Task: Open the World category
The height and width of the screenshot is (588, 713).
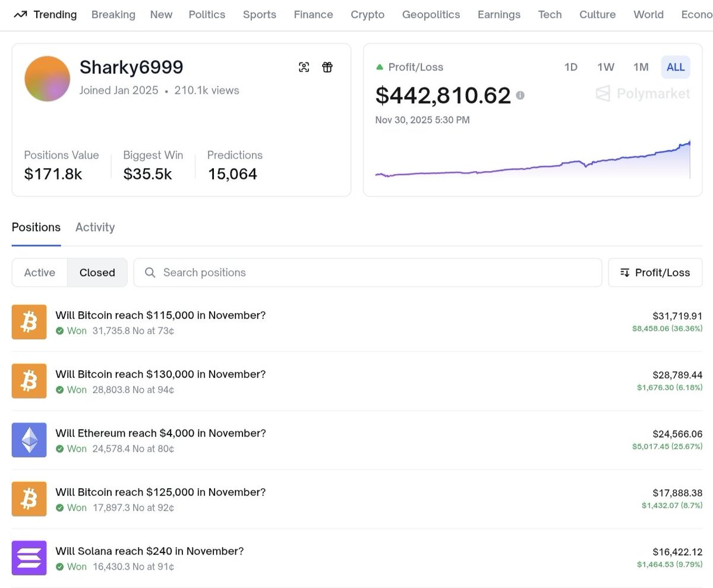Action: (x=649, y=14)
